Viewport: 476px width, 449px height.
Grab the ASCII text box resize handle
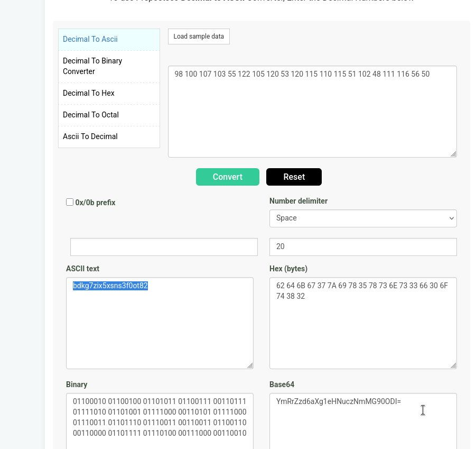point(250,365)
